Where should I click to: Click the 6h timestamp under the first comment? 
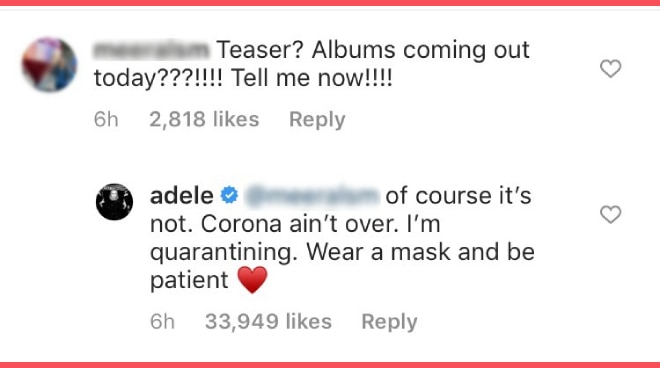click(106, 119)
